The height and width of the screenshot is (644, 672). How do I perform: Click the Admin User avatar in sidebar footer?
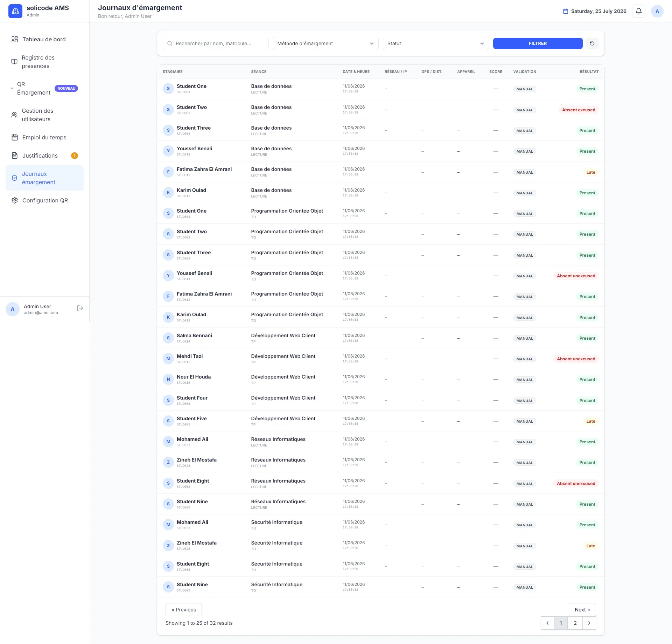[x=13, y=309]
